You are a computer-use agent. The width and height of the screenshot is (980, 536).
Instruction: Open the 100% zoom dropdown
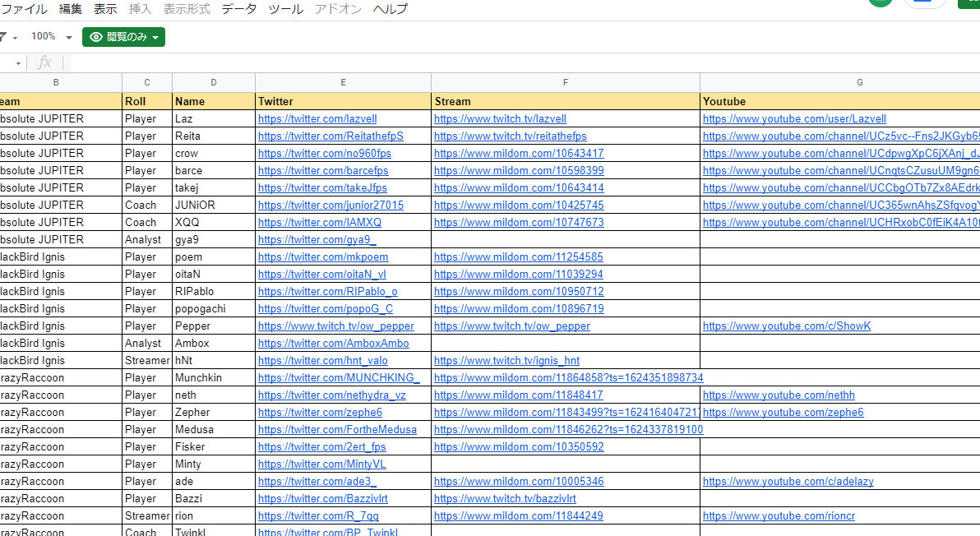(x=52, y=37)
